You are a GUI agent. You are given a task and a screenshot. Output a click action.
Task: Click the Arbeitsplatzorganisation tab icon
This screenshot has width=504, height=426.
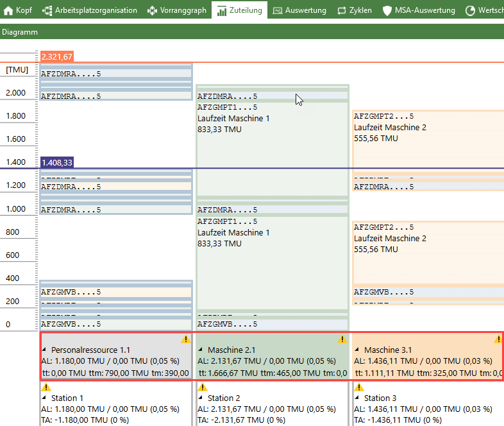click(47, 10)
